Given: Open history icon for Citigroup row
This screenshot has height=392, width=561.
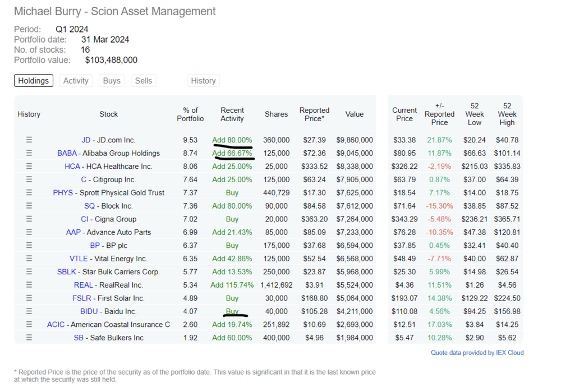Looking at the screenshot, I should click(x=29, y=179).
